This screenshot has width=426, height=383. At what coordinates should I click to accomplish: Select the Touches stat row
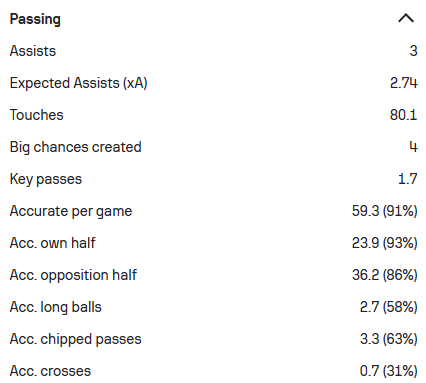[213, 115]
